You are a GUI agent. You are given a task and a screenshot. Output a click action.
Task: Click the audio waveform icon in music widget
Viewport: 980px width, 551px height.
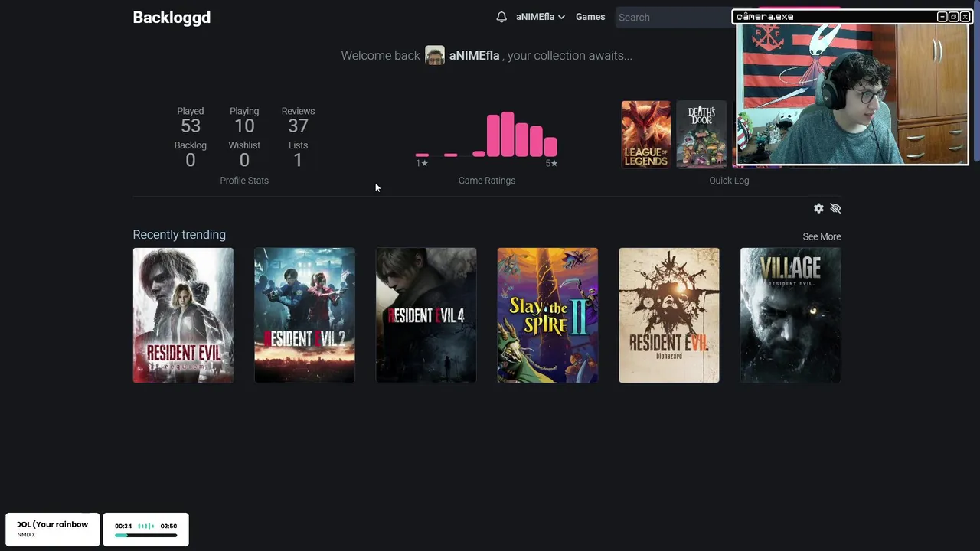pyautogui.click(x=145, y=527)
